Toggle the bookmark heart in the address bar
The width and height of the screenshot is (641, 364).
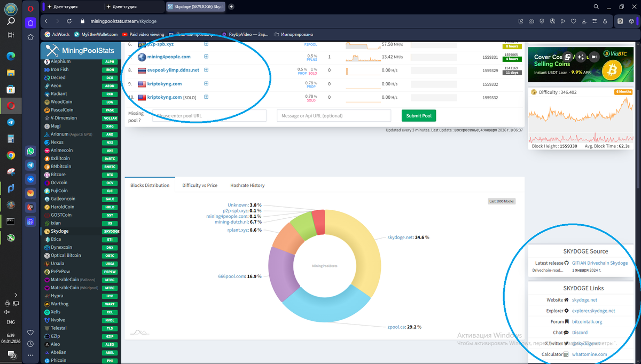click(x=572, y=21)
